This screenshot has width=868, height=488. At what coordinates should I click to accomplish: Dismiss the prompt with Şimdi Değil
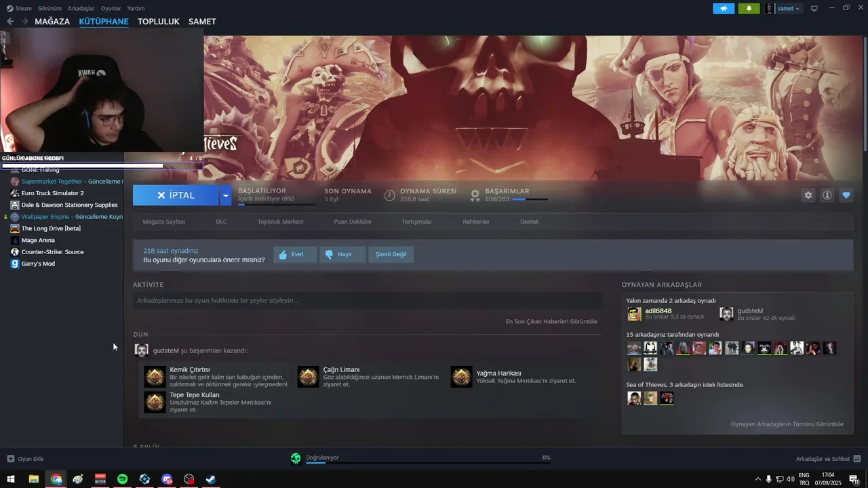(x=391, y=254)
